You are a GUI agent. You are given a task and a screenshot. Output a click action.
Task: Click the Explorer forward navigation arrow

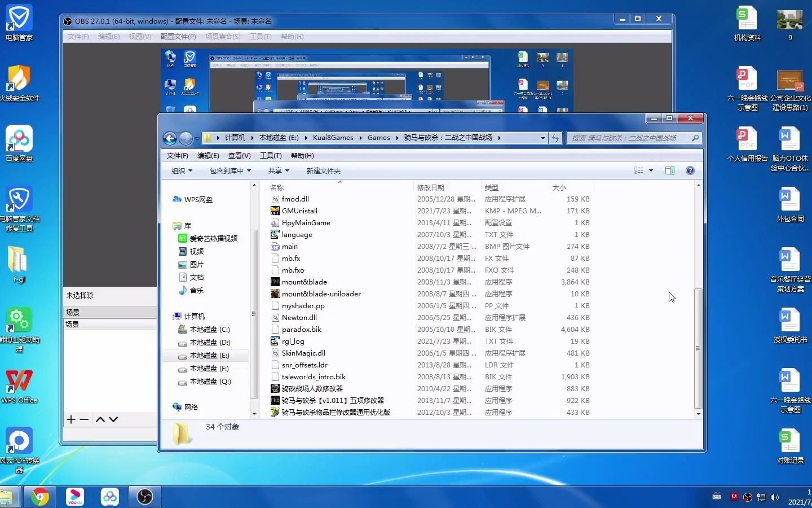click(186, 138)
